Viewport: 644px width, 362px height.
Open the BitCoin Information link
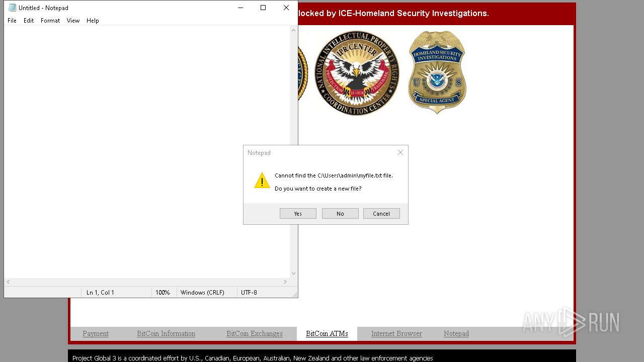tap(166, 333)
